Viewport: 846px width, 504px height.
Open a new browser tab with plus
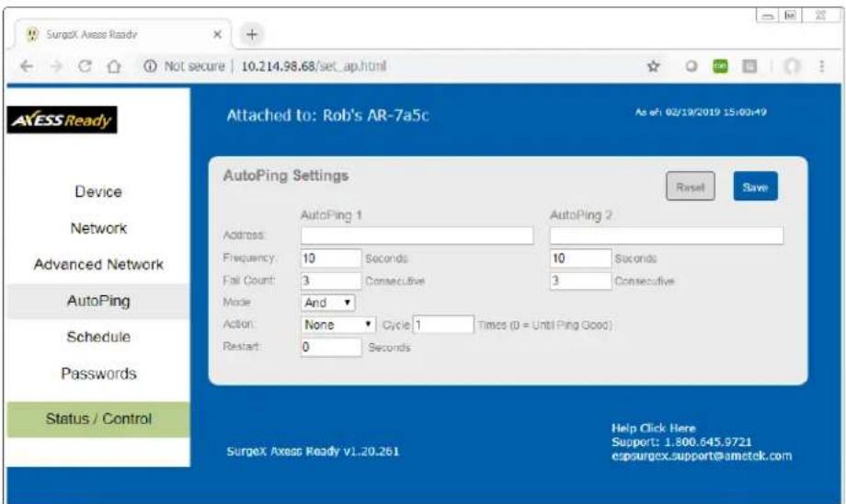(x=251, y=35)
